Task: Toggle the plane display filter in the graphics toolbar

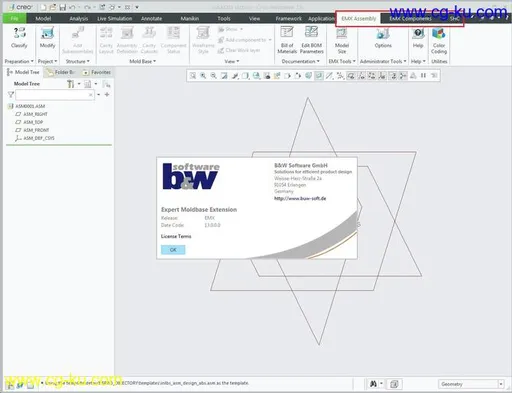Action: point(351,76)
